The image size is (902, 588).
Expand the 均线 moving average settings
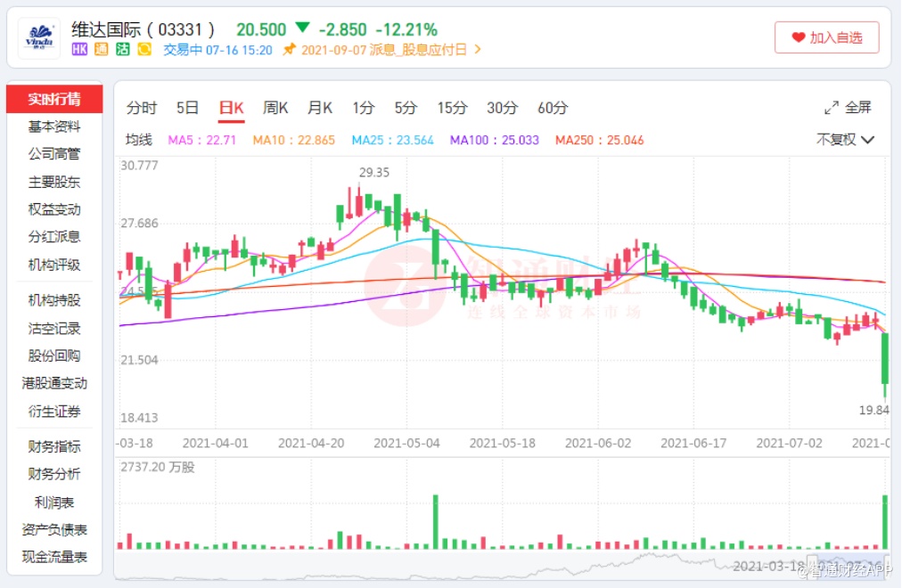pyautogui.click(x=138, y=140)
